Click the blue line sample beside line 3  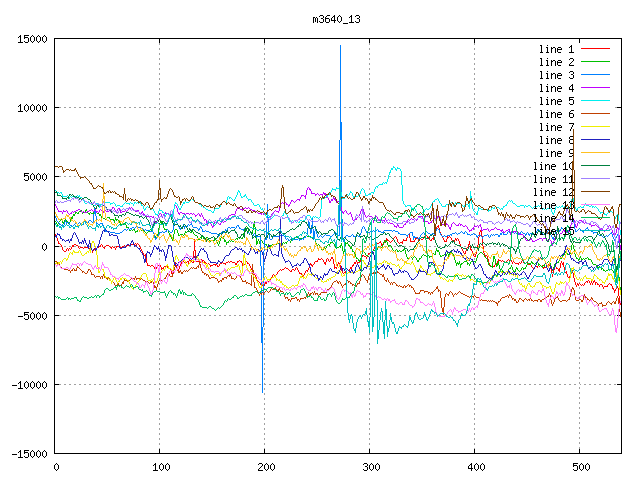point(595,75)
